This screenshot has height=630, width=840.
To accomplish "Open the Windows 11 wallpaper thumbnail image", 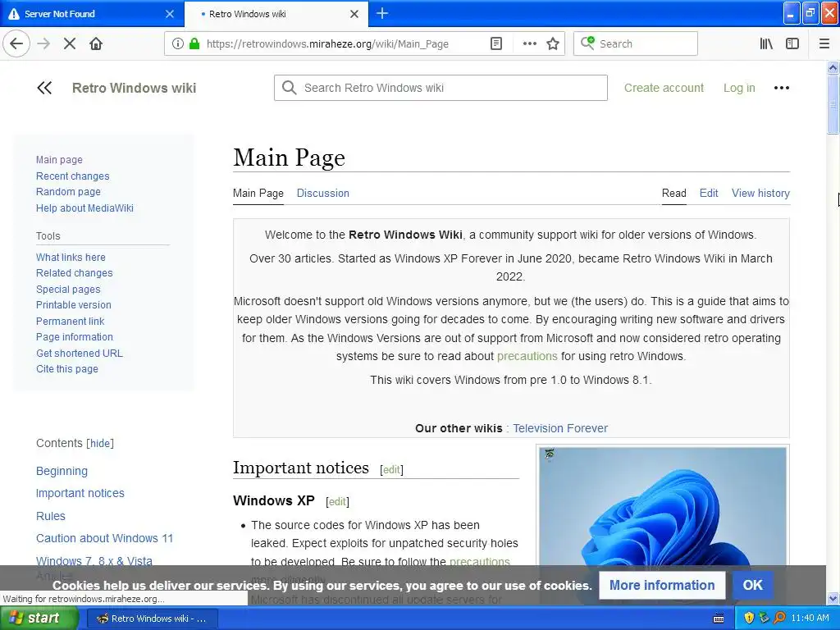I will (x=663, y=506).
